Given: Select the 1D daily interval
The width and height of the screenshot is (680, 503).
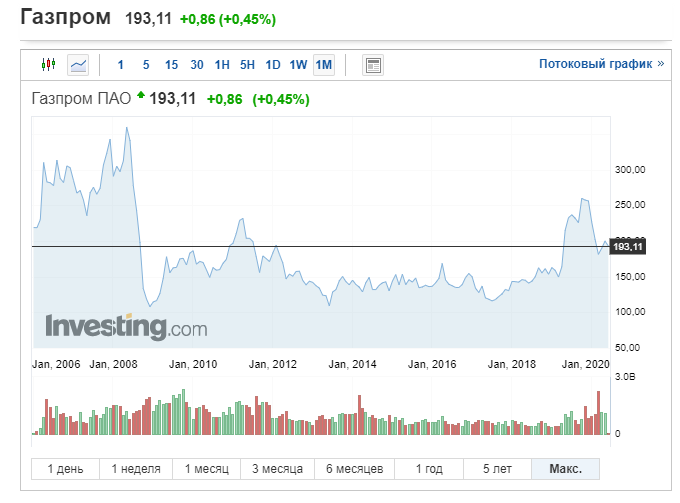Looking at the screenshot, I should (x=273, y=65).
